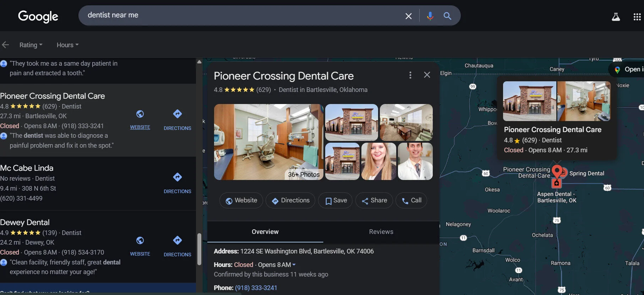The height and width of the screenshot is (295, 644).
Task: Start voice search with microphone
Action: [x=430, y=16]
